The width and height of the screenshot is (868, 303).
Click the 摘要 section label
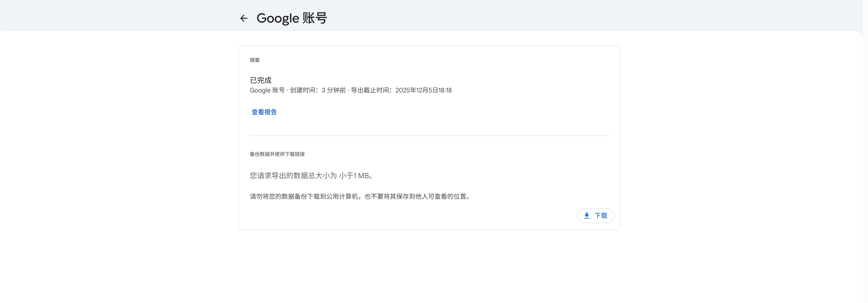255,60
